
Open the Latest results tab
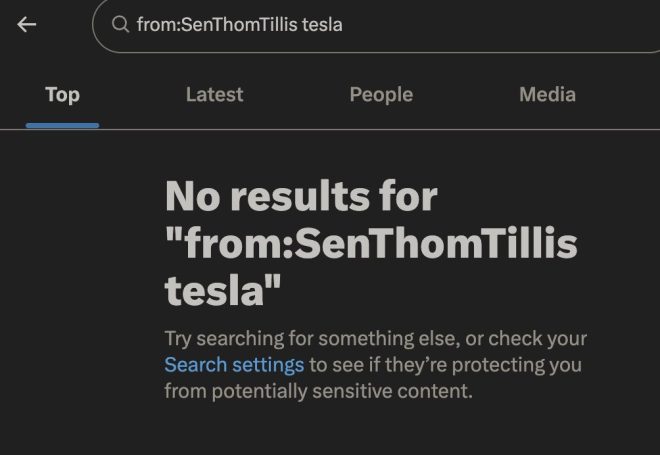[215, 95]
